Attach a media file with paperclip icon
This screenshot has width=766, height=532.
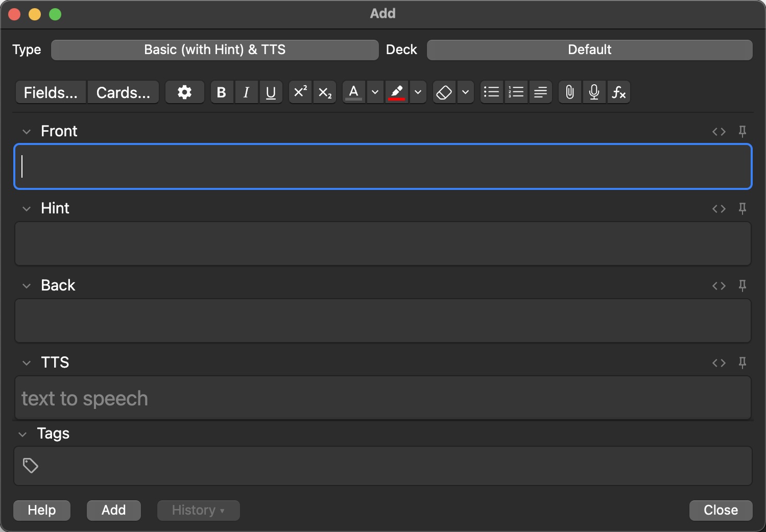pyautogui.click(x=569, y=92)
